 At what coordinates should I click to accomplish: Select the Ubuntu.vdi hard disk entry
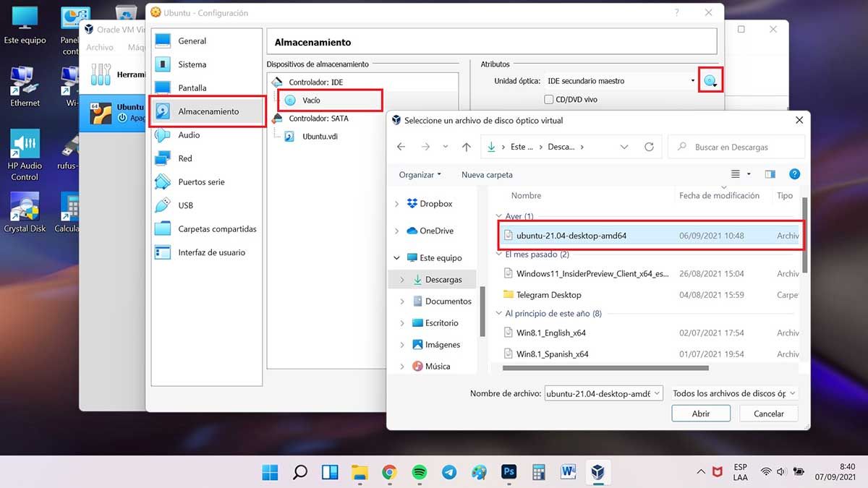(319, 136)
